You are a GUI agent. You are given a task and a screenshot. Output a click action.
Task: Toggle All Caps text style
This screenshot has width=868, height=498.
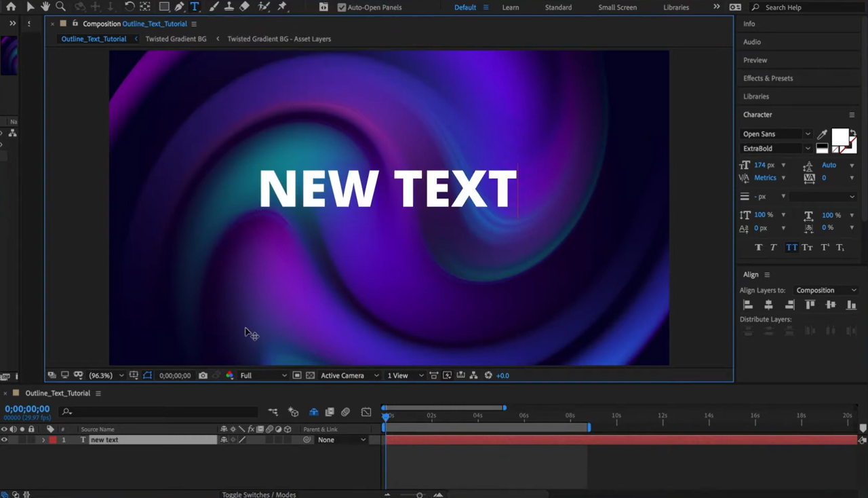pos(791,248)
